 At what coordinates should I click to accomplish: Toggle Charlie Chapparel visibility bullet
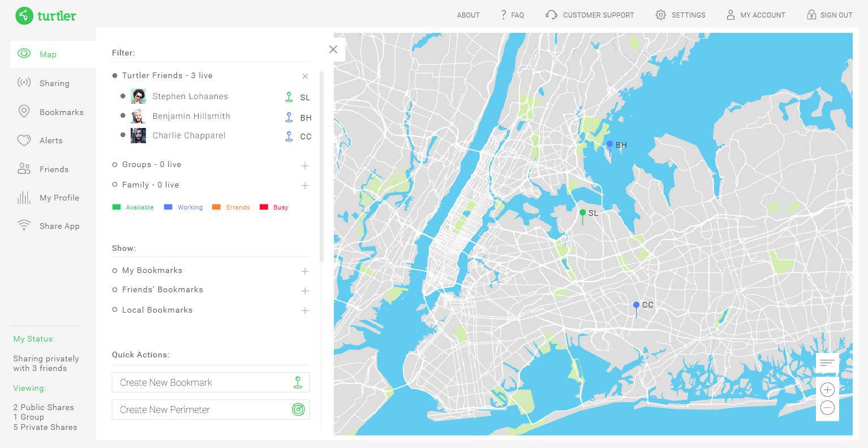point(123,135)
